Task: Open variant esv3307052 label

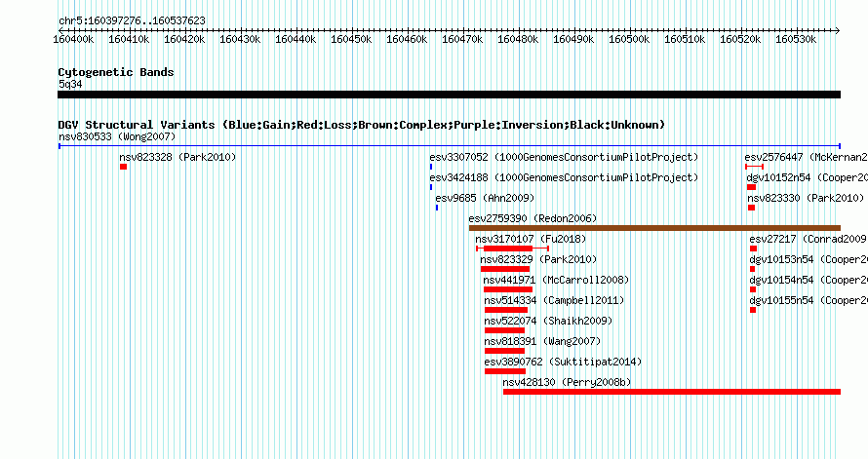Action: pyautogui.click(x=564, y=157)
